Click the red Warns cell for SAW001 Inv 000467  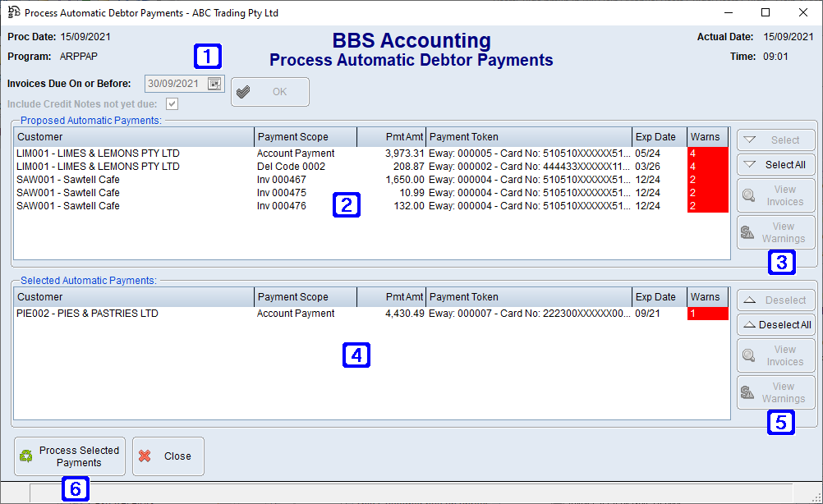[707, 179]
